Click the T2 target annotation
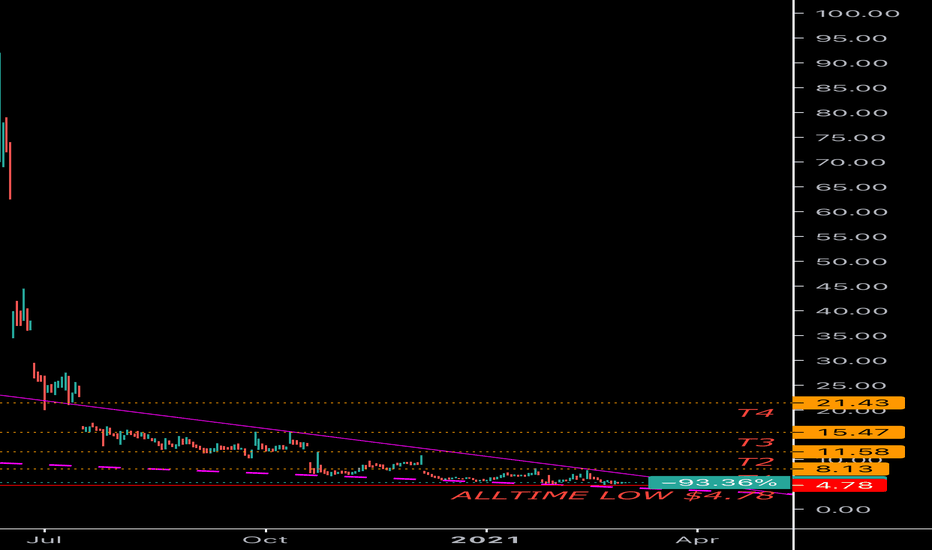 (x=756, y=462)
